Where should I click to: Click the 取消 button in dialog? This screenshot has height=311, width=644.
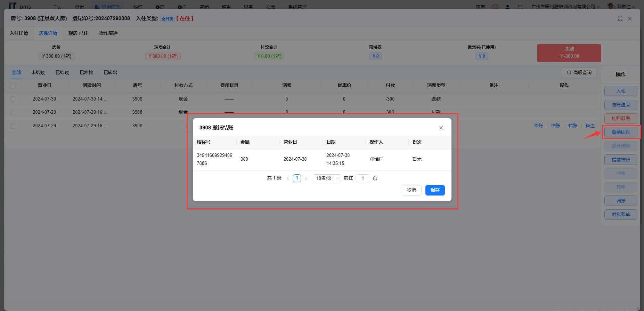coord(411,190)
